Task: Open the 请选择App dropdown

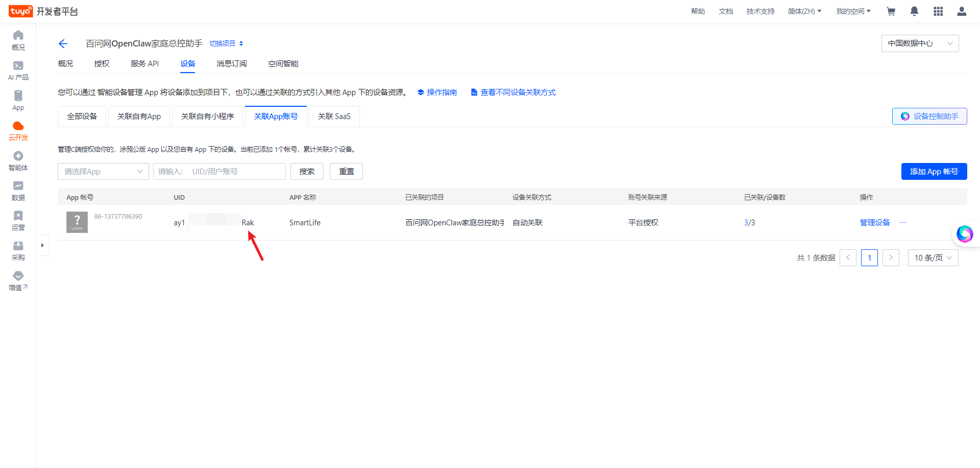Action: click(x=103, y=172)
